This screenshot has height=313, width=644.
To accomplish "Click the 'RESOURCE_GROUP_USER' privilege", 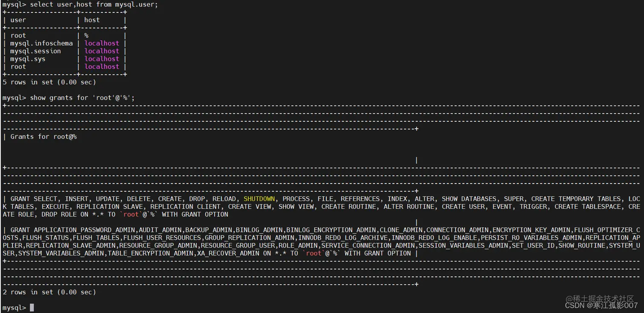I will click(x=238, y=246).
